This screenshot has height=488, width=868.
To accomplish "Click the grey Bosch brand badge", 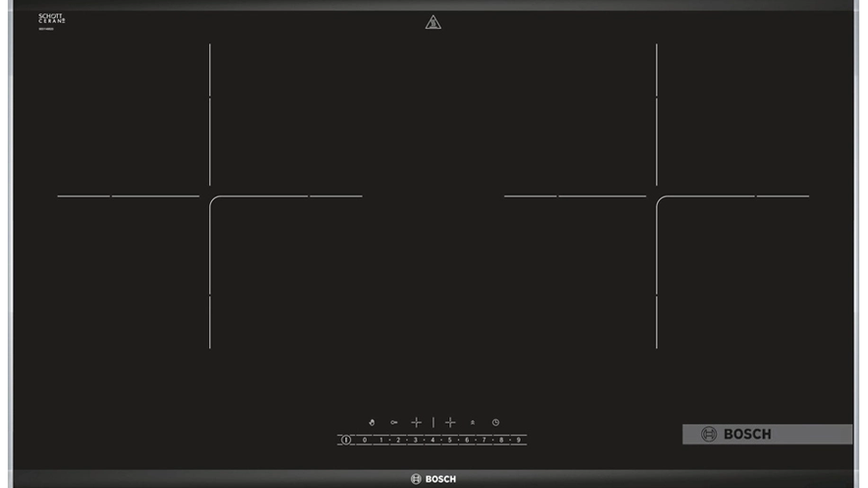I will (x=767, y=434).
